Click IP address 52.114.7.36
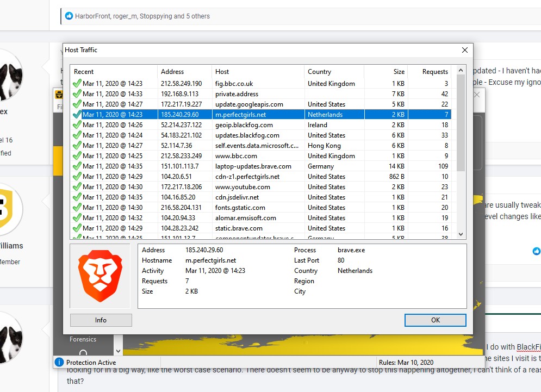Image resolution: width=541 pixels, height=392 pixels. pos(176,146)
